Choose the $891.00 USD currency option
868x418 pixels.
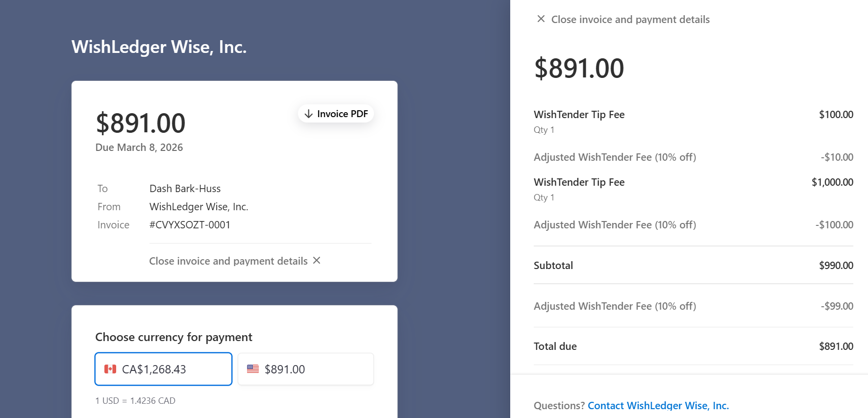pyautogui.click(x=305, y=369)
